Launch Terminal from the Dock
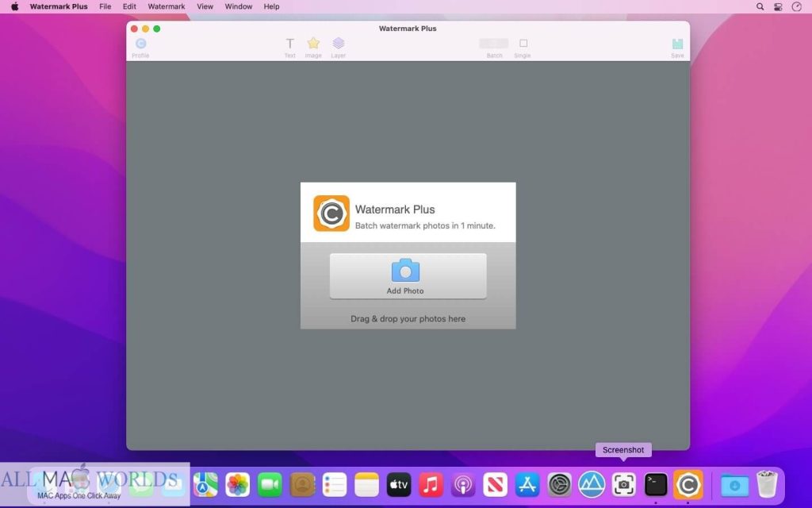The width and height of the screenshot is (812, 508). [656, 485]
